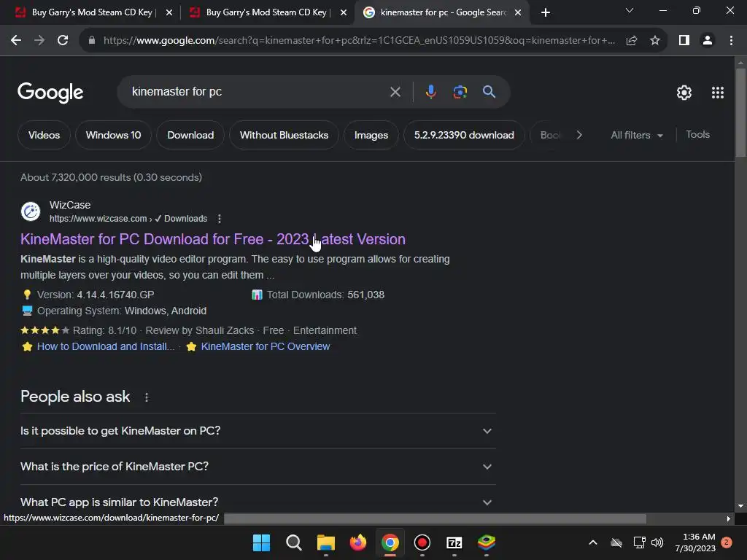Search by image with Google Lens
This screenshot has width=747, height=560.
coord(460,92)
